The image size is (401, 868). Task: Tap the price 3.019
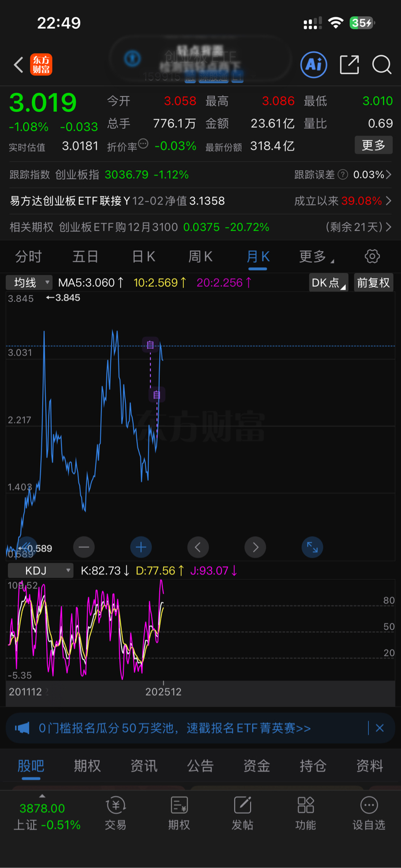(43, 102)
